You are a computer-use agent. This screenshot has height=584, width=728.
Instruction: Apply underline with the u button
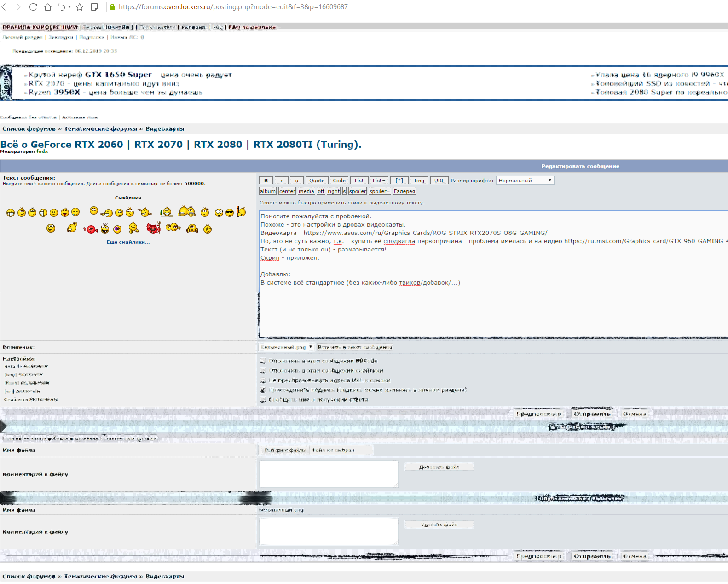tap(296, 181)
